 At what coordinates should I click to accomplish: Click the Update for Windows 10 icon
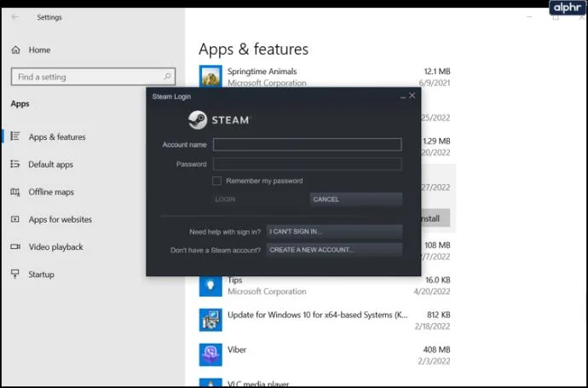coord(210,320)
